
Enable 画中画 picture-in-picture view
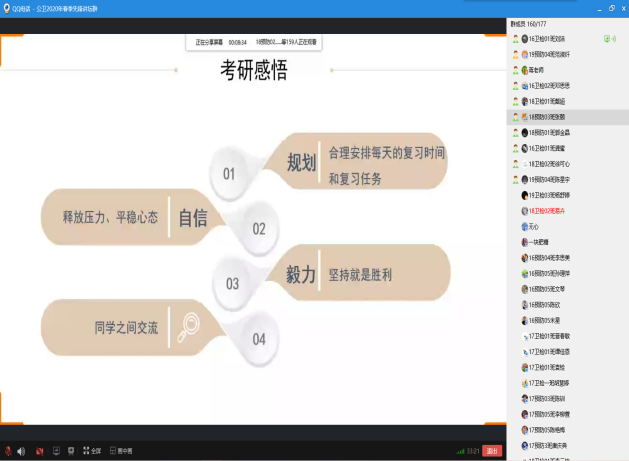[x=121, y=451]
